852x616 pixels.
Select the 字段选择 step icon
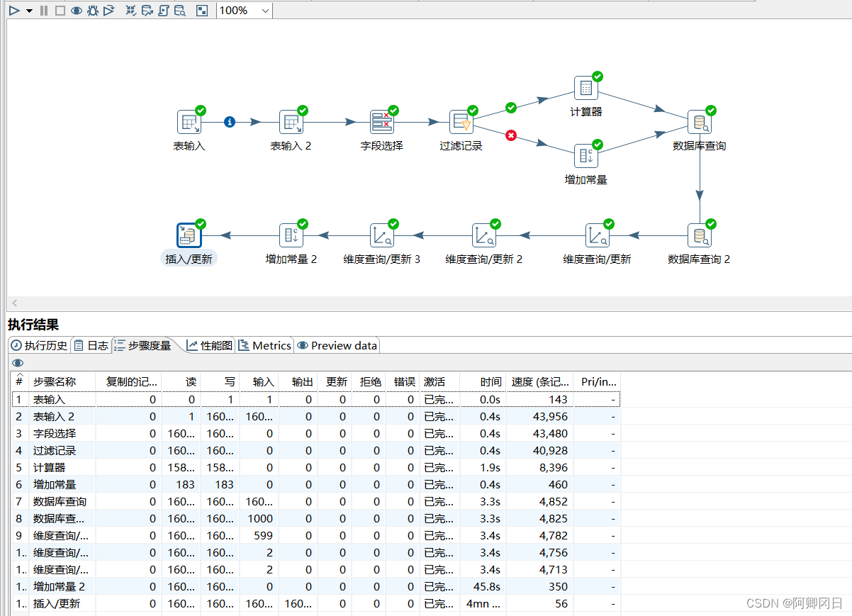tap(382, 122)
